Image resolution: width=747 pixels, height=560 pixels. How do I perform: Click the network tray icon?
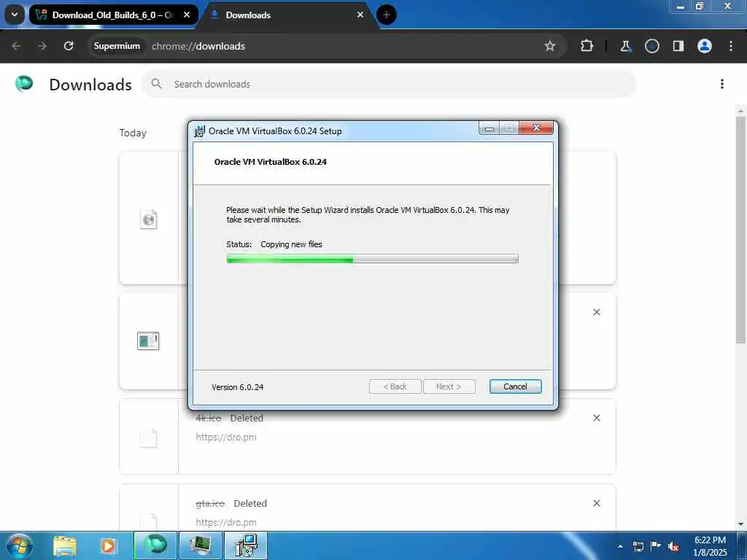pyautogui.click(x=638, y=546)
